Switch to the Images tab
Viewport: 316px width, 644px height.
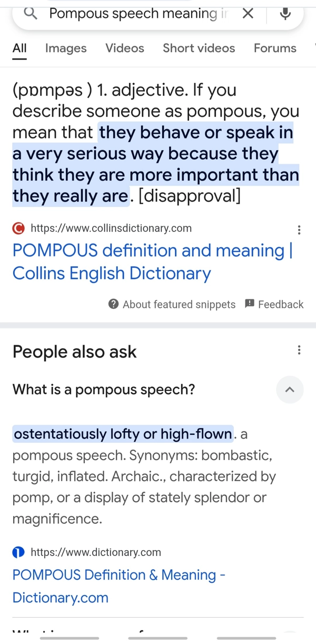pyautogui.click(x=66, y=48)
